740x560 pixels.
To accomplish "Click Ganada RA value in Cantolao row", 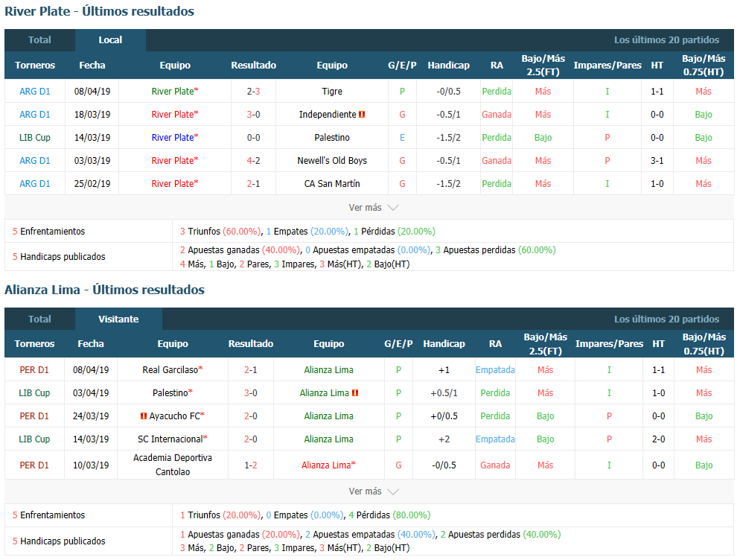I will tap(495, 465).
